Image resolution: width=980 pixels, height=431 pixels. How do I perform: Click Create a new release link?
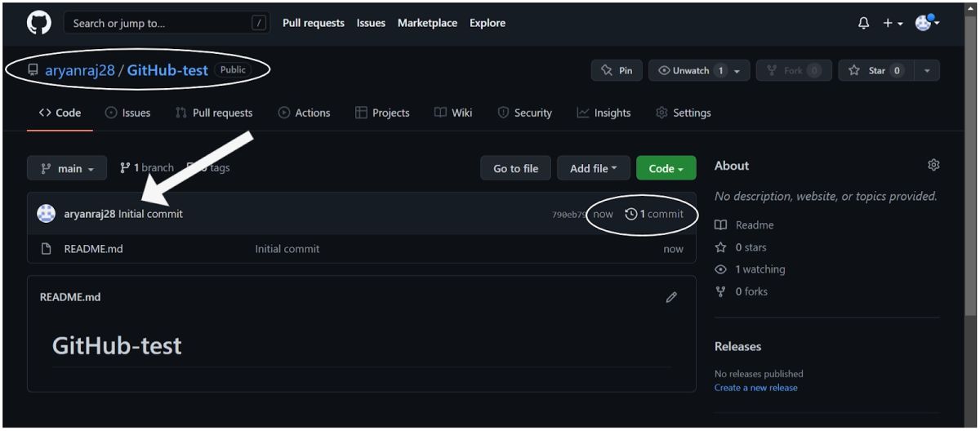pyautogui.click(x=756, y=388)
